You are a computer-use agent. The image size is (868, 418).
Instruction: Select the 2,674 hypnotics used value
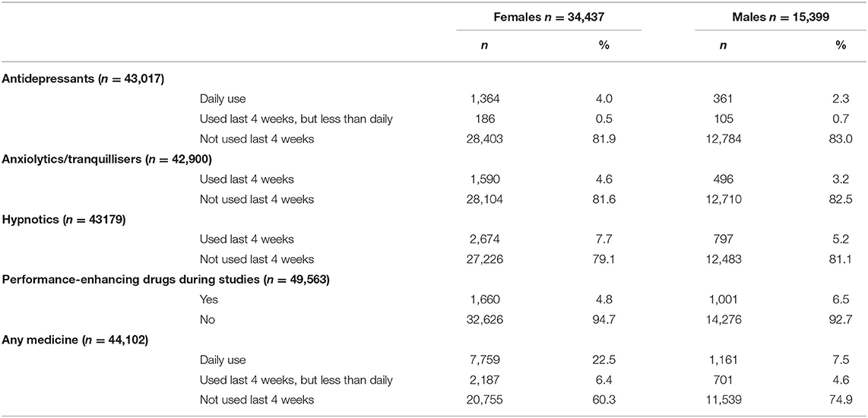coord(487,239)
